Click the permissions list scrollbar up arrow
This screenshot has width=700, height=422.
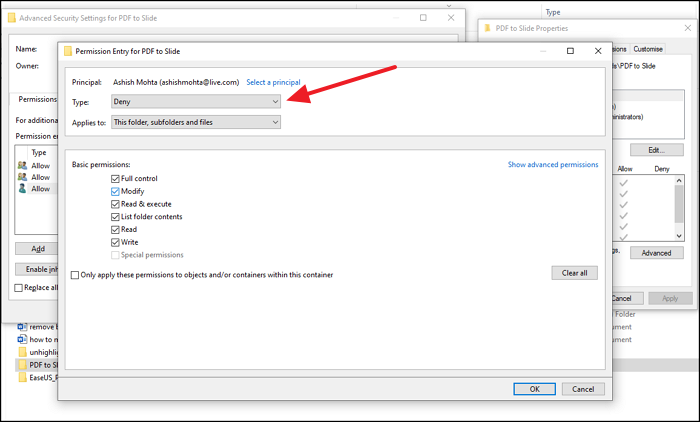(x=679, y=180)
